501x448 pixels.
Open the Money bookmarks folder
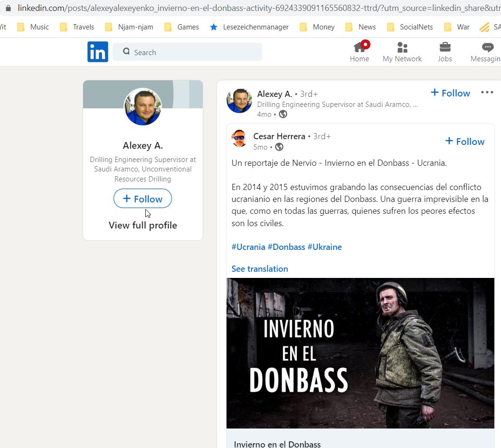point(317,27)
